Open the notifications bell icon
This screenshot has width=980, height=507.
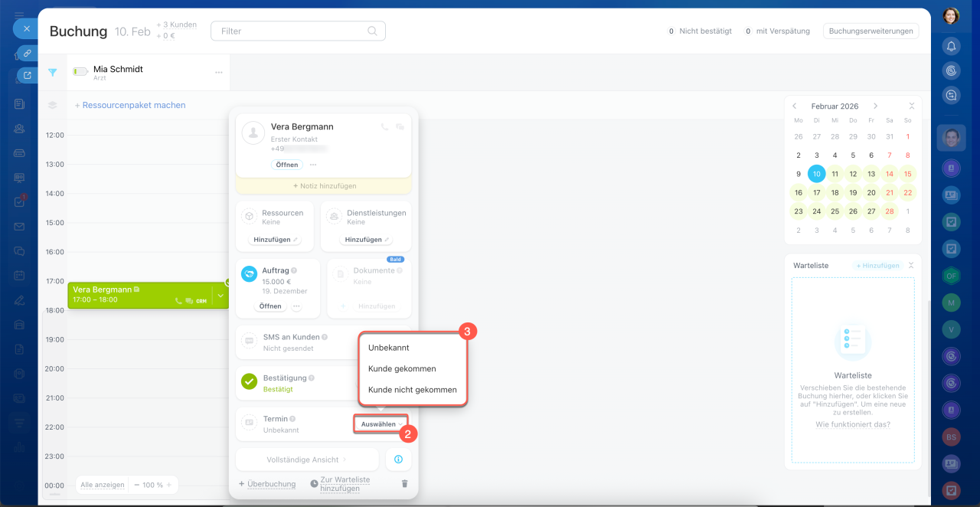pos(951,46)
